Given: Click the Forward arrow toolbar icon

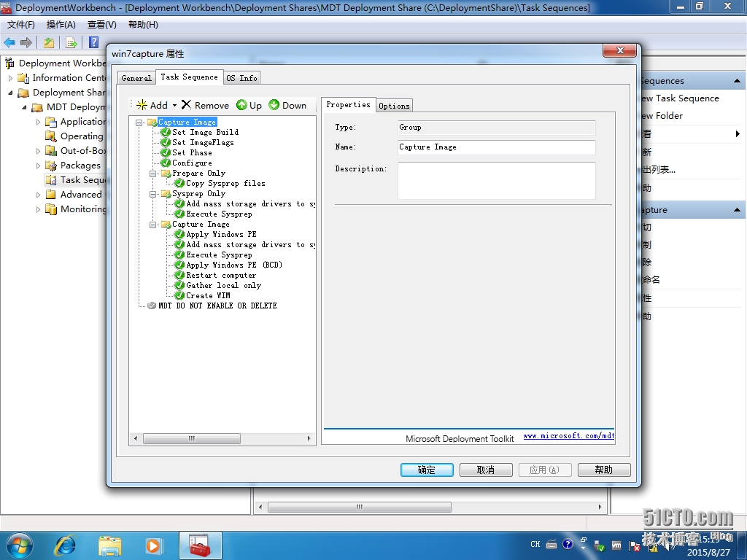Looking at the screenshot, I should pos(26,43).
